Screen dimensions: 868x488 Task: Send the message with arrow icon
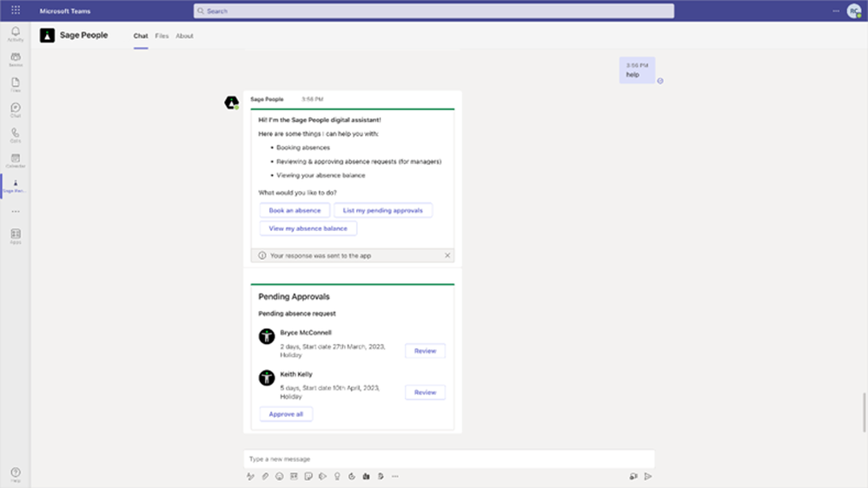[x=647, y=477]
